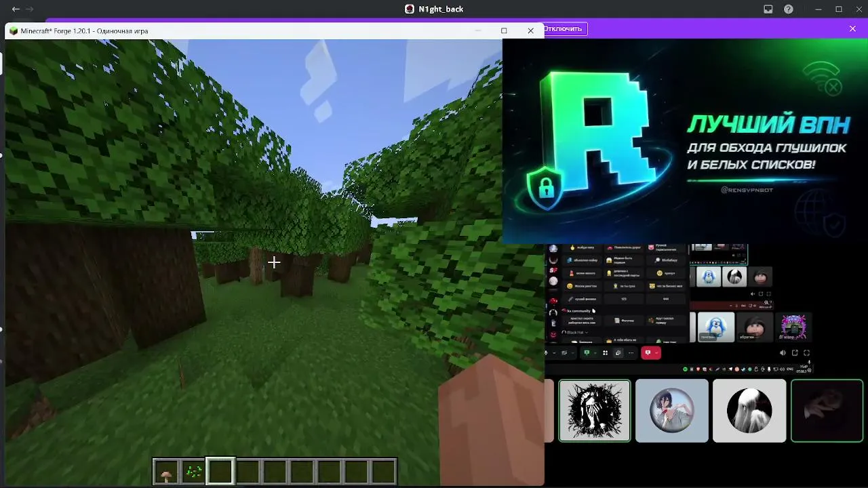Click the red stop-sharing button in shared stream
This screenshot has width=868, height=488.
pyautogui.click(x=650, y=352)
